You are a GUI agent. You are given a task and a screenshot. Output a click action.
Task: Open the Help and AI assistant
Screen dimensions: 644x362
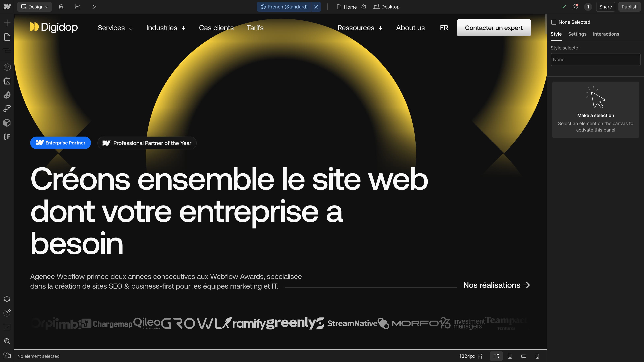[x=7, y=313]
